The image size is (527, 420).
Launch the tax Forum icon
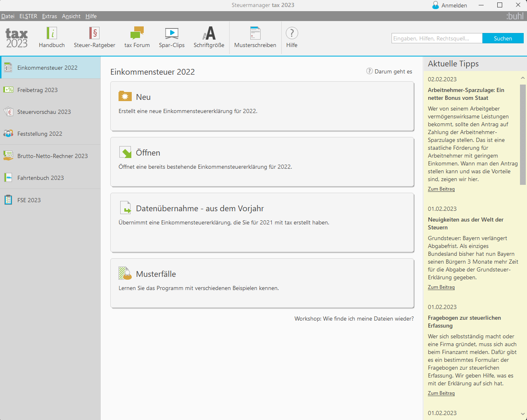click(137, 33)
